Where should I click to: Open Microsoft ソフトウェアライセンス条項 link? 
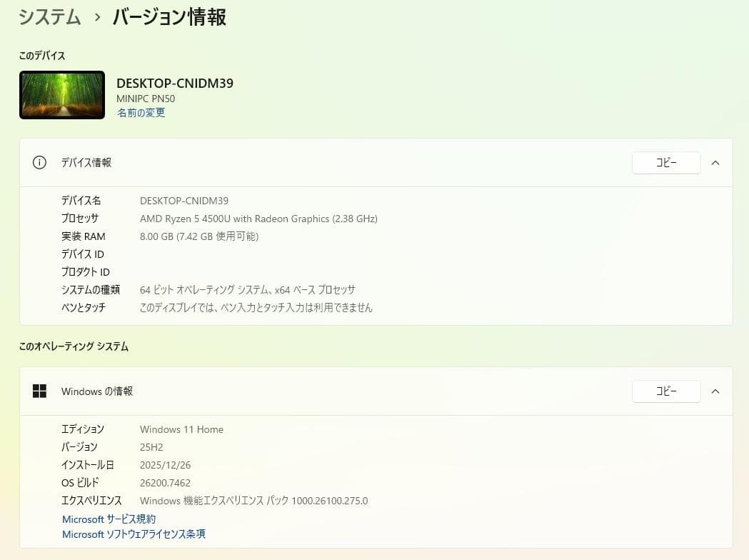(x=134, y=534)
